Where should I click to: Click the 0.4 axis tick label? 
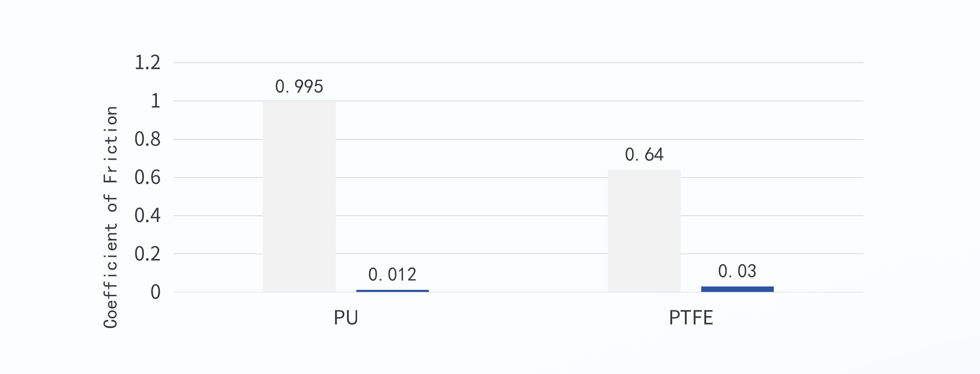148,216
